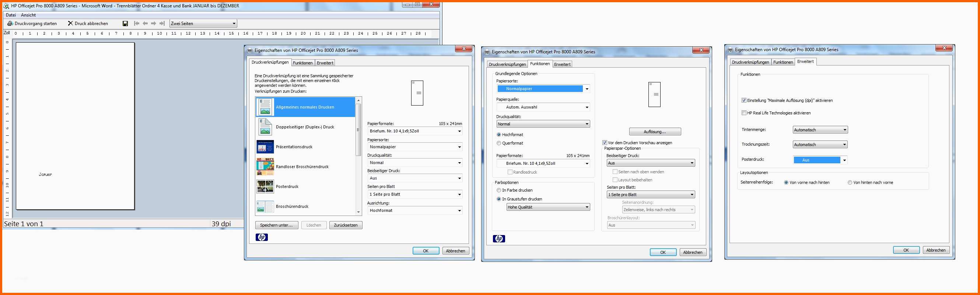Go to first page arrow in preview toolbar
Screen dimensions: 980x295
tap(137, 24)
